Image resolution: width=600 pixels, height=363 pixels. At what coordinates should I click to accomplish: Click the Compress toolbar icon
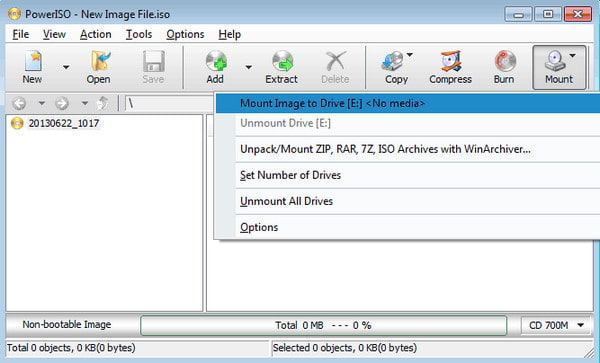click(451, 61)
